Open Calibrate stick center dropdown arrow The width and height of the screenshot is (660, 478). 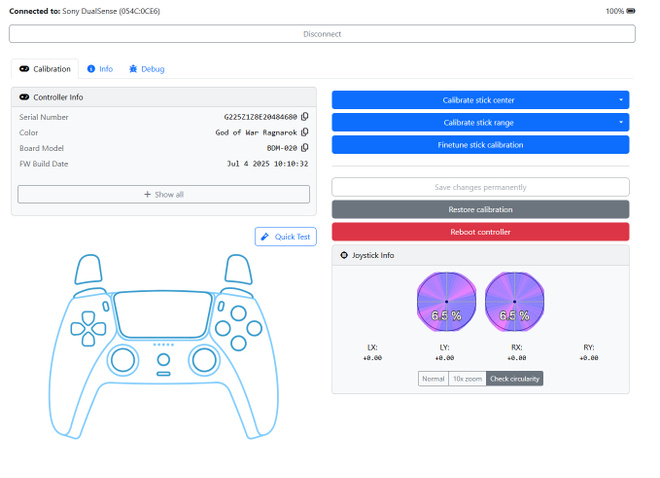[x=621, y=100]
